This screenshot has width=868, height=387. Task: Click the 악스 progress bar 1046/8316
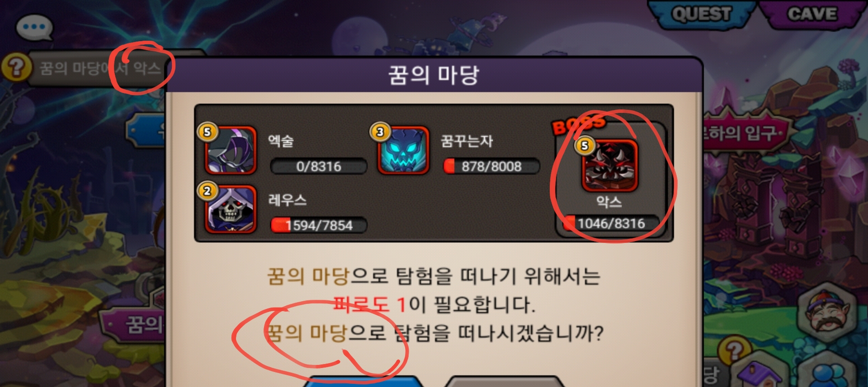[611, 223]
